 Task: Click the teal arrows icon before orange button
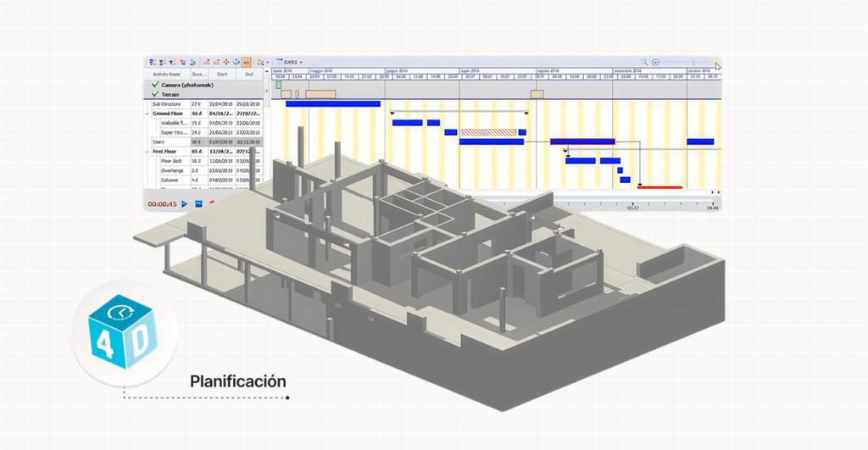click(x=236, y=62)
